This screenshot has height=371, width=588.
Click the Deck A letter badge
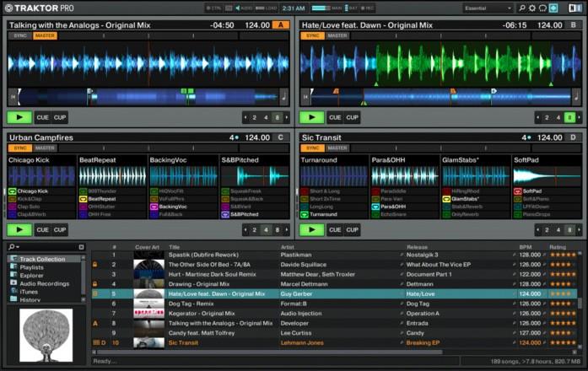click(281, 25)
